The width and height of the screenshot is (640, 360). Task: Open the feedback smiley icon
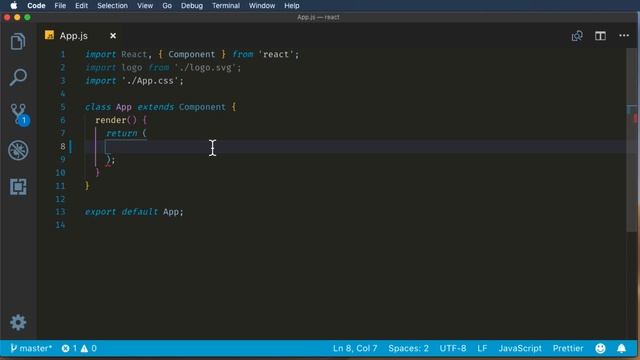600,348
